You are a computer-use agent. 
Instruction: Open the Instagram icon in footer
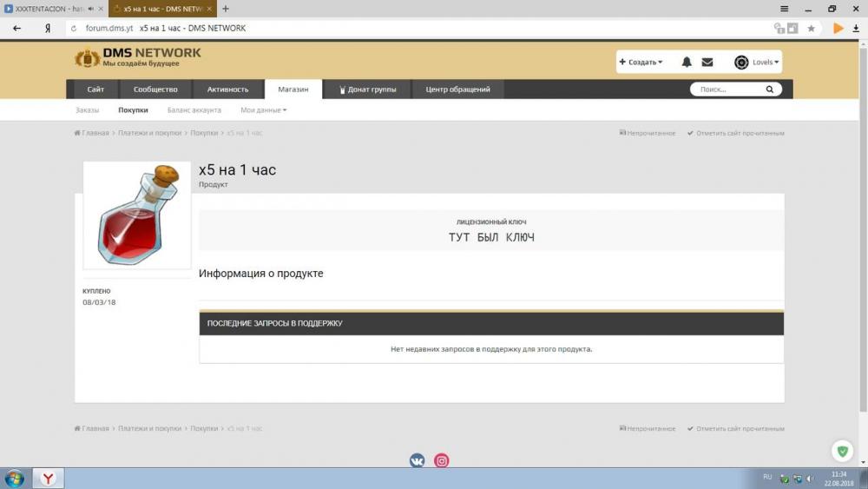(x=442, y=461)
